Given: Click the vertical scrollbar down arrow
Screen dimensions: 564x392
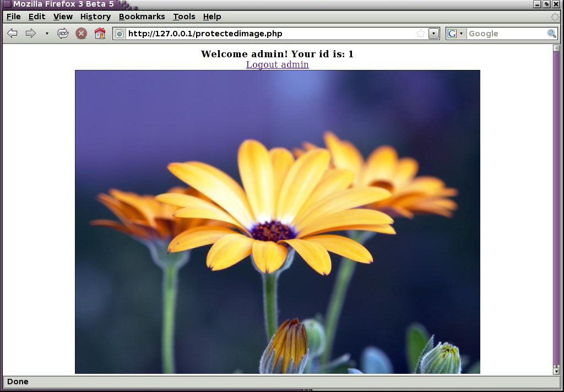Looking at the screenshot, I should coord(556,371).
